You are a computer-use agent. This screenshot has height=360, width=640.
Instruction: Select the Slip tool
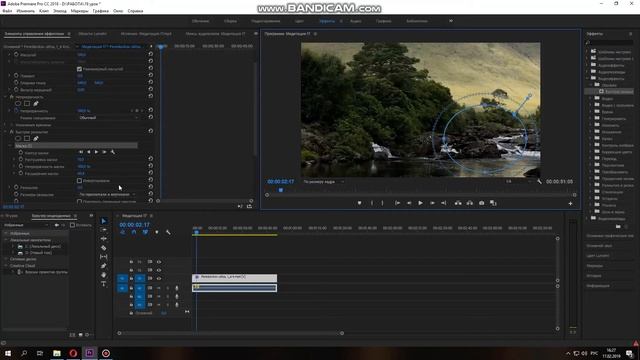click(x=104, y=257)
